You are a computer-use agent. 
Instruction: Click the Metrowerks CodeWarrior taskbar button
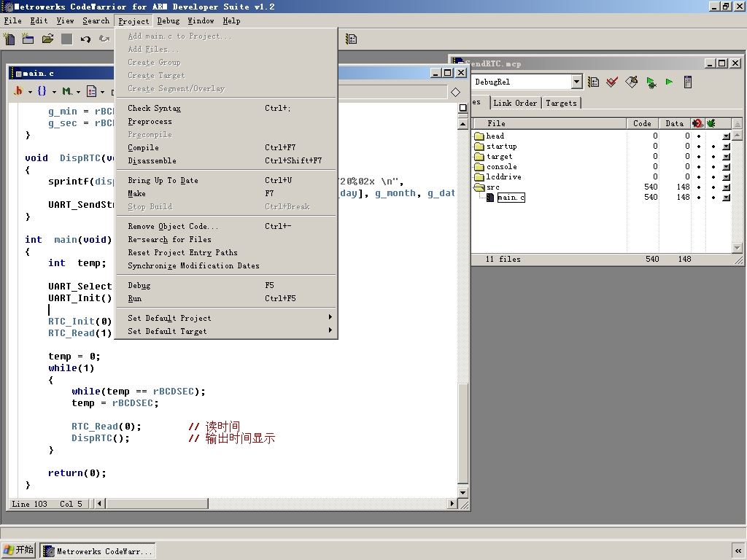coord(98,551)
